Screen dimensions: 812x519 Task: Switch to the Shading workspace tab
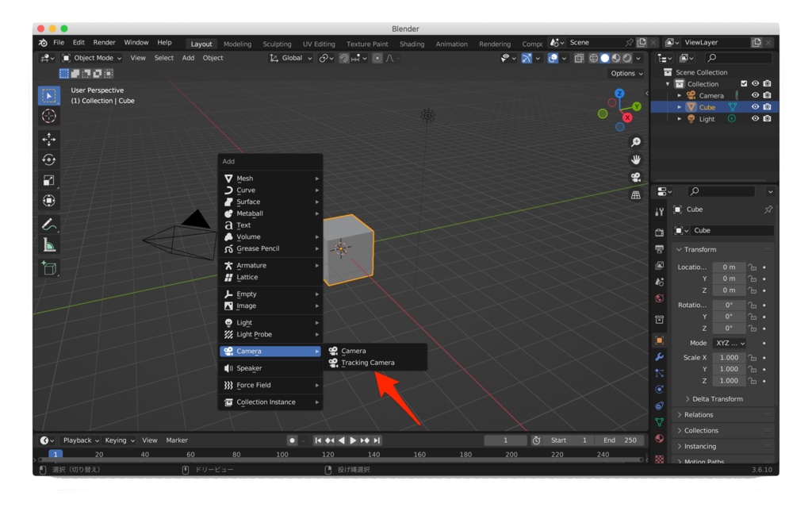412,44
